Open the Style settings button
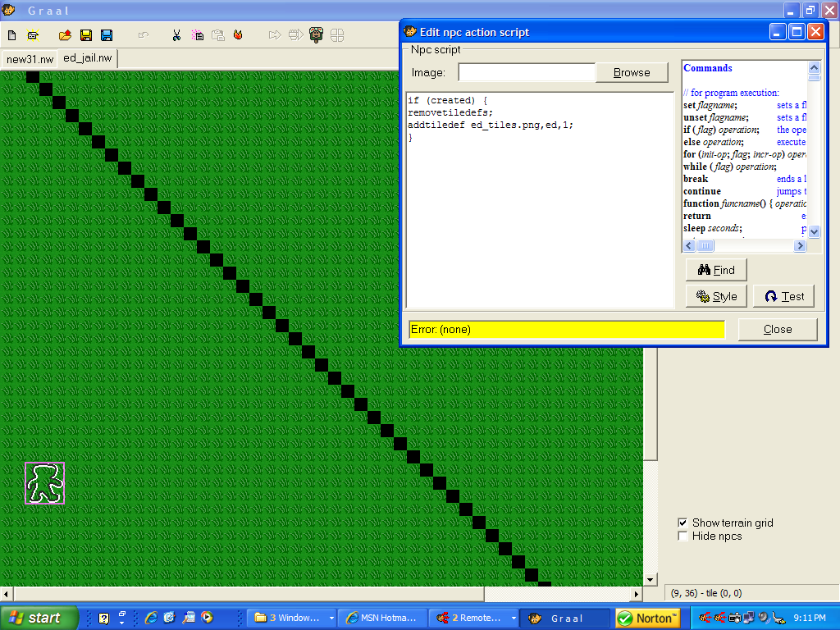The width and height of the screenshot is (840, 630). pyautogui.click(x=716, y=296)
